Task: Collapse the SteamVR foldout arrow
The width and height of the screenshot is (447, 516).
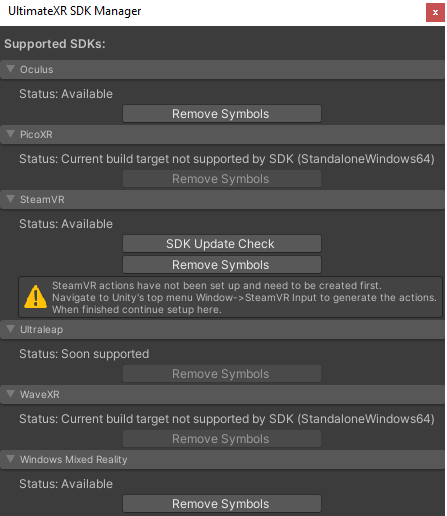Action: click(11, 199)
